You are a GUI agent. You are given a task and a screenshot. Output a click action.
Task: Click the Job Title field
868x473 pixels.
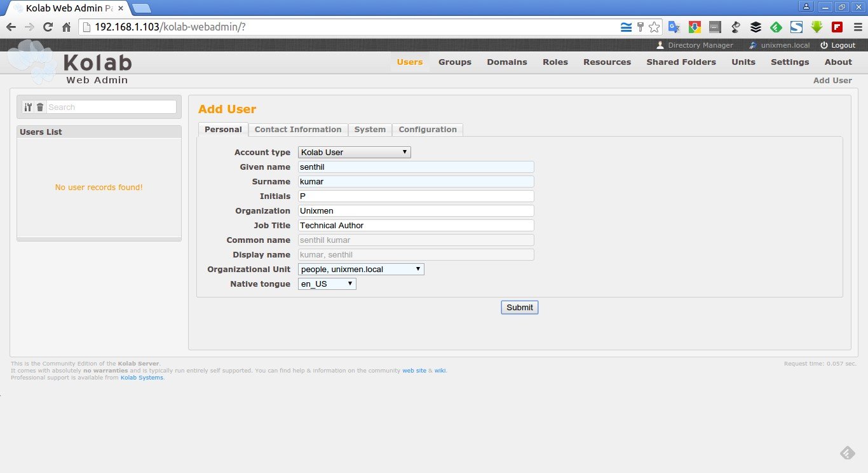[x=416, y=226]
